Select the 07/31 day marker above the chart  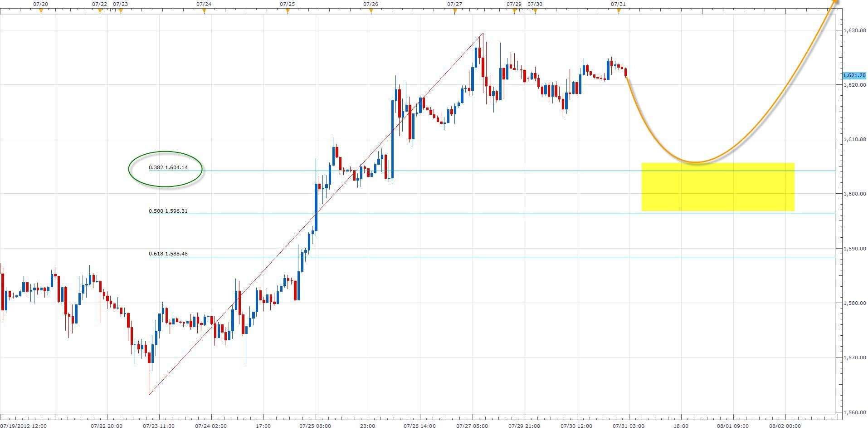618,4
